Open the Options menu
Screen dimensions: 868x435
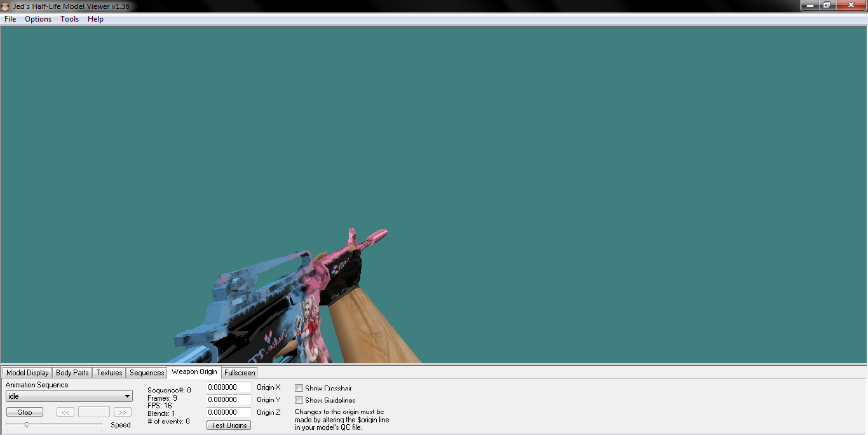click(x=38, y=19)
